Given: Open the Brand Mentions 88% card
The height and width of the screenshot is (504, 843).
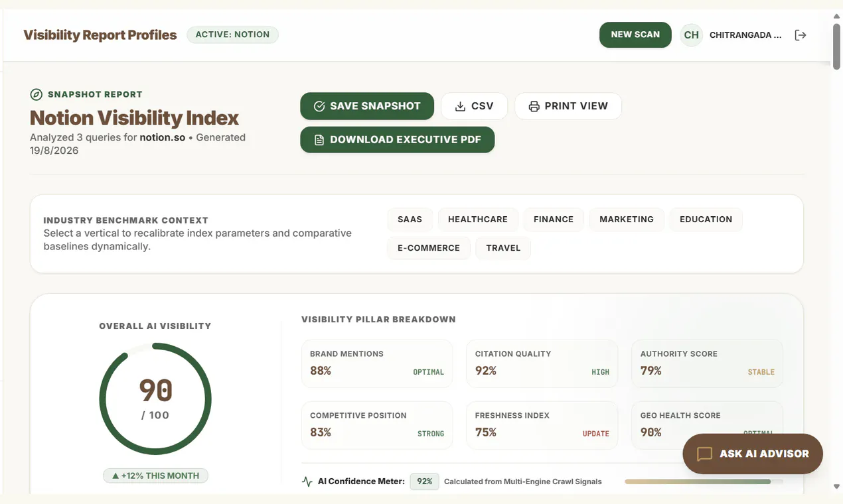Looking at the screenshot, I should (377, 363).
